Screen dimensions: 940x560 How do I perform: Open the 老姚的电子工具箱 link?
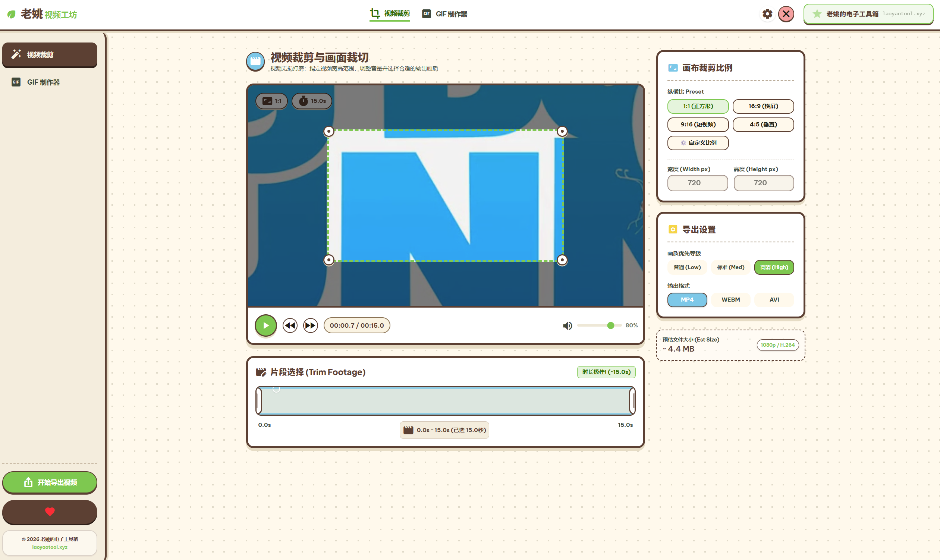(x=868, y=14)
